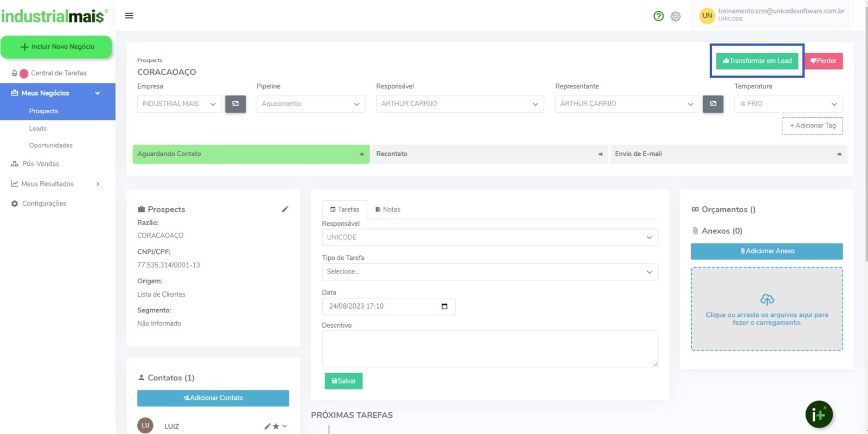Open the help question mark icon
The height and width of the screenshot is (434, 868).
click(659, 16)
